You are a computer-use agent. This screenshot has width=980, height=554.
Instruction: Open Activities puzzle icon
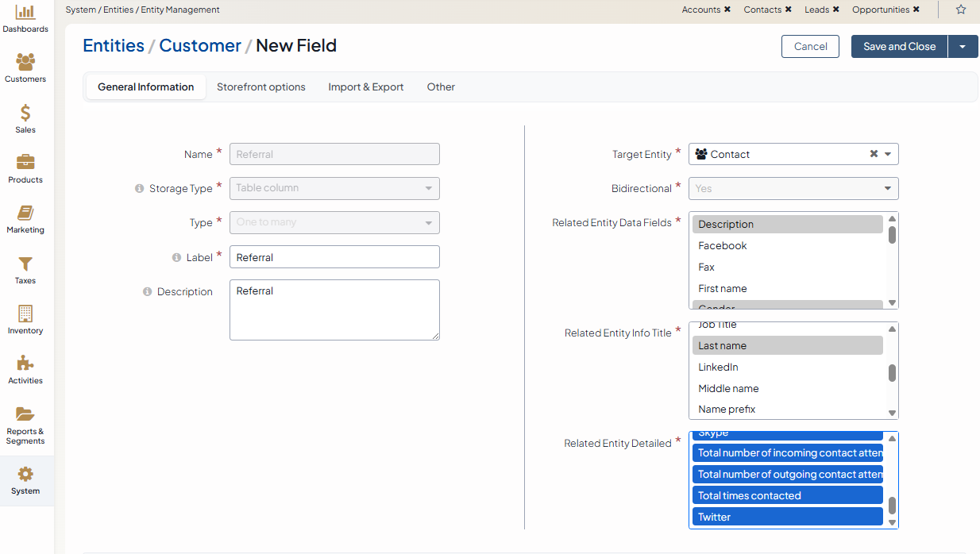point(25,364)
